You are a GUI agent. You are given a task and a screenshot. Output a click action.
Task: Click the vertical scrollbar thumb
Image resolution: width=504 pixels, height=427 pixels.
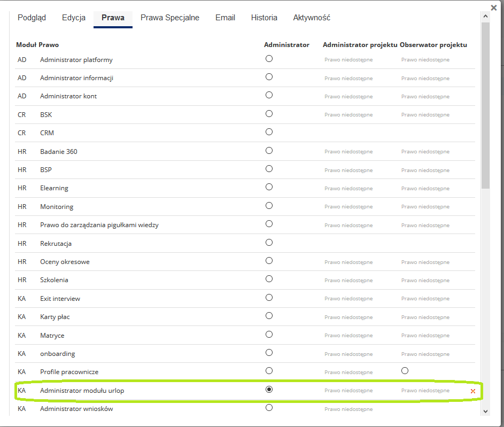pos(485,105)
